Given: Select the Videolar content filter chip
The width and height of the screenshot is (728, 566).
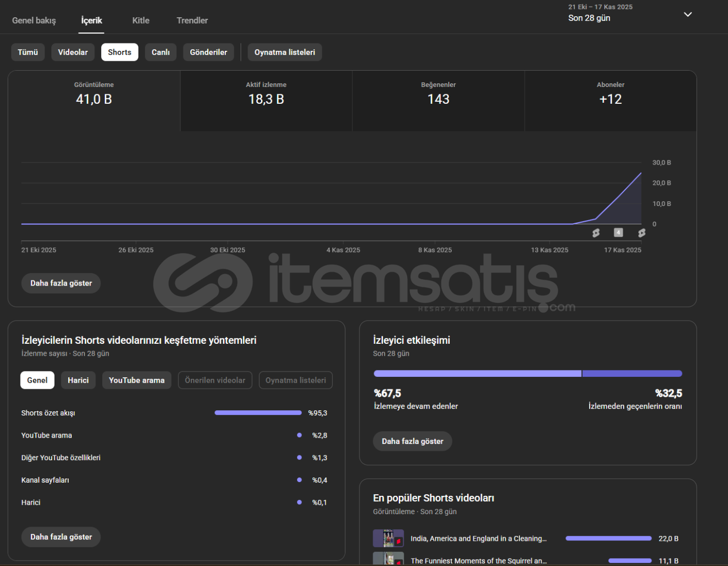Looking at the screenshot, I should [73, 52].
